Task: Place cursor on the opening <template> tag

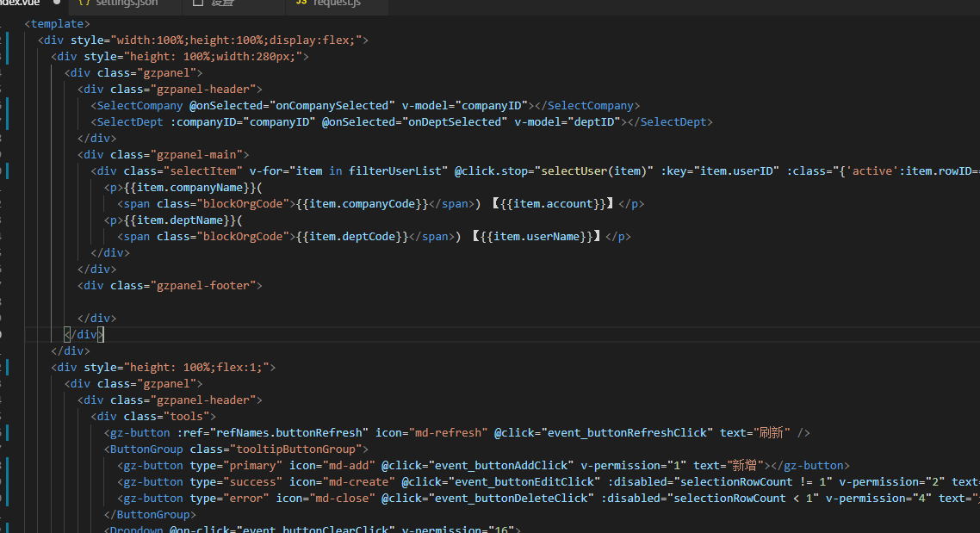Action: (57, 24)
